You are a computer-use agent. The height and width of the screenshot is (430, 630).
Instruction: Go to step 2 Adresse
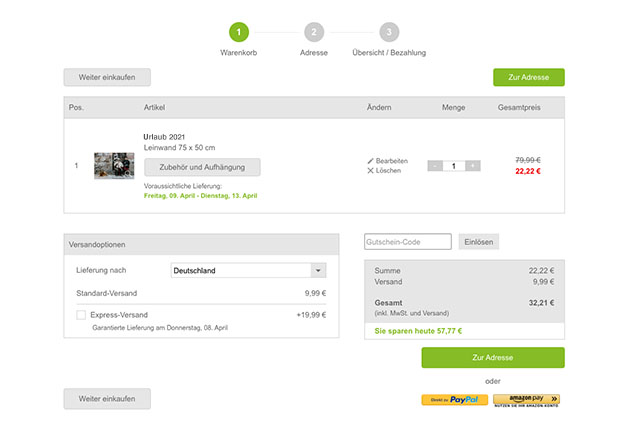point(314,33)
